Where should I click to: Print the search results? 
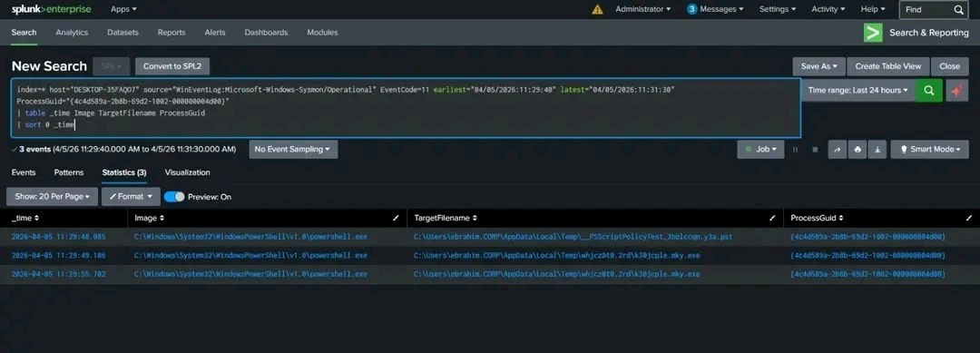click(x=857, y=150)
